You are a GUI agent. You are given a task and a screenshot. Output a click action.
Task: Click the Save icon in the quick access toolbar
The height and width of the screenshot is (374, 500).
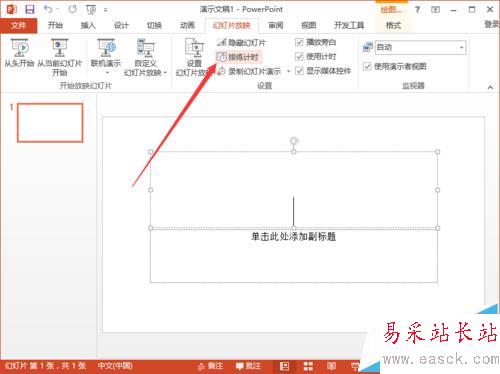30,9
